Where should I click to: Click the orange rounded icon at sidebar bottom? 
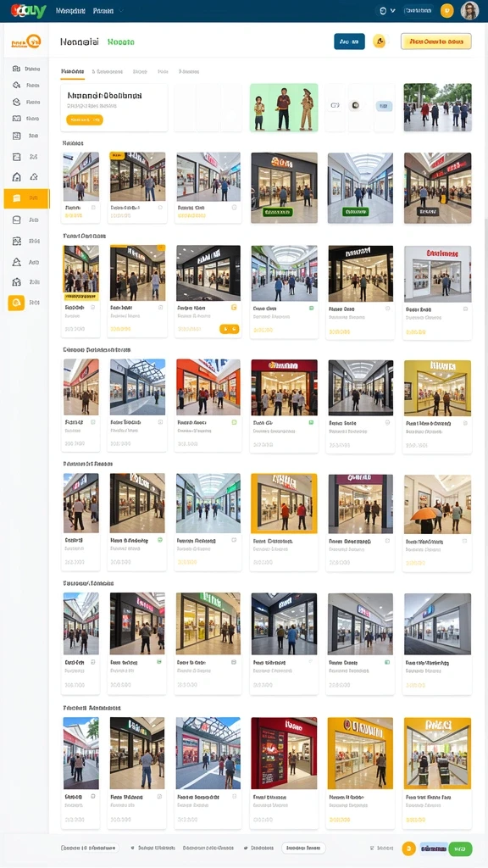click(x=16, y=303)
